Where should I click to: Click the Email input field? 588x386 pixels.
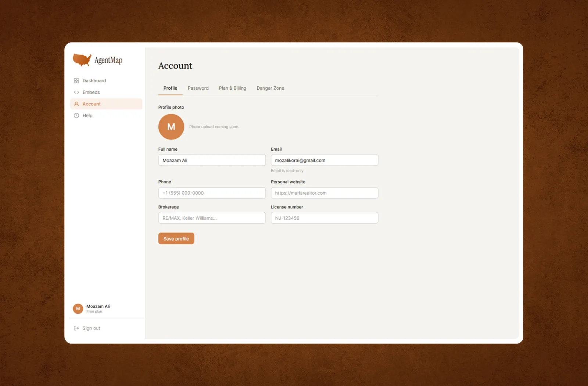325,160
